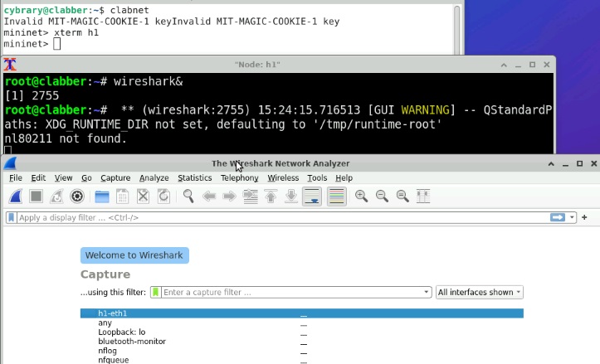Click the add filter plus button
600x364 pixels.
pos(585,217)
